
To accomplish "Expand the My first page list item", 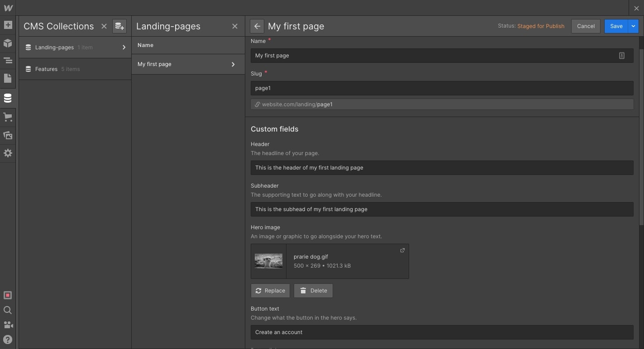I will click(x=233, y=64).
